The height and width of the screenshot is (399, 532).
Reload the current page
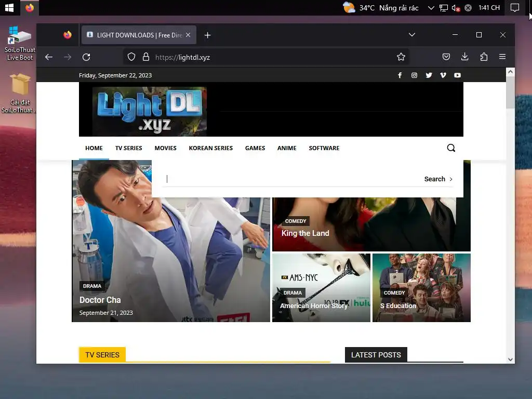(x=86, y=57)
